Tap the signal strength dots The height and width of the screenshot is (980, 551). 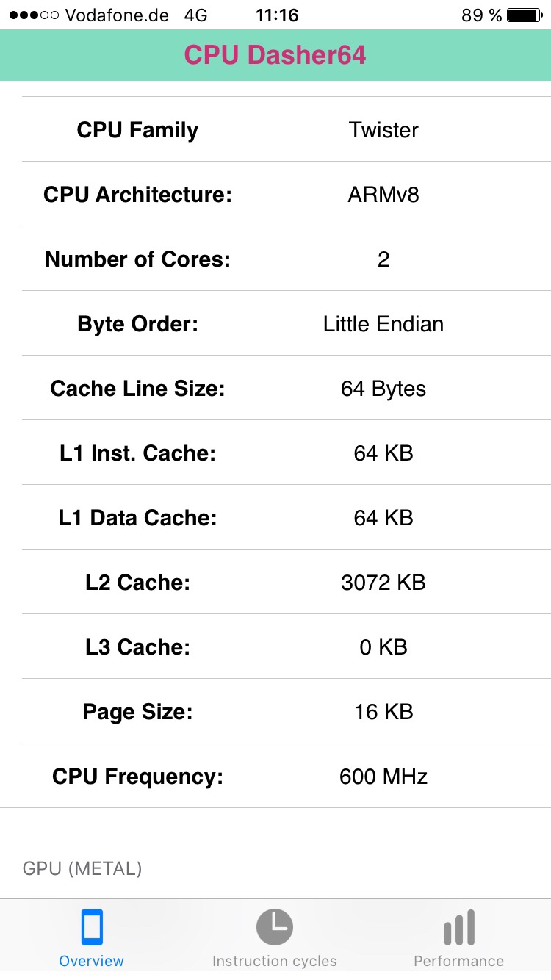(x=34, y=15)
